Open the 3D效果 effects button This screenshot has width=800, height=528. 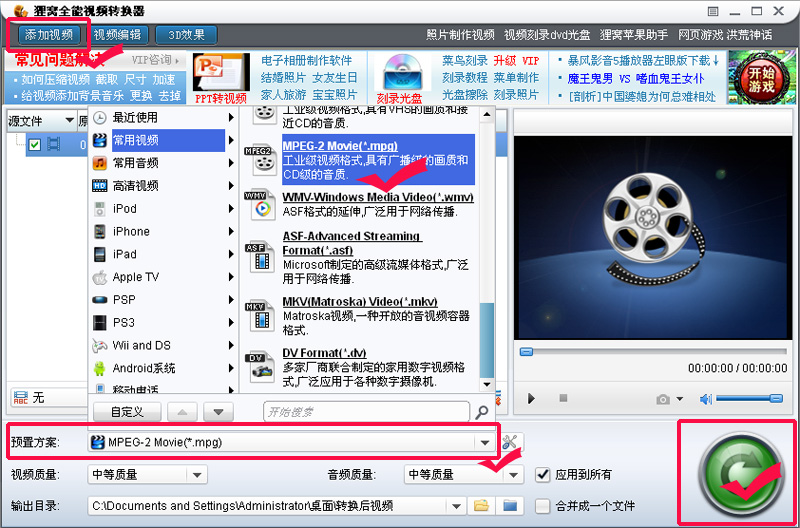point(186,35)
